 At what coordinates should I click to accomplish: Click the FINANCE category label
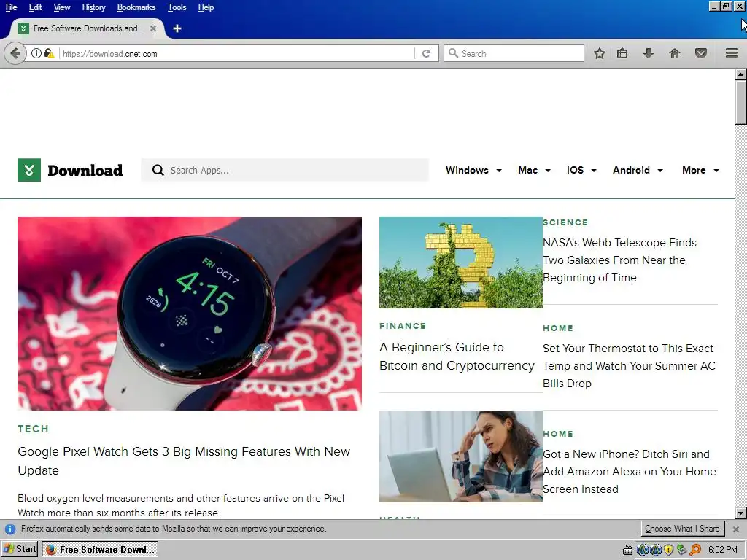pyautogui.click(x=403, y=326)
